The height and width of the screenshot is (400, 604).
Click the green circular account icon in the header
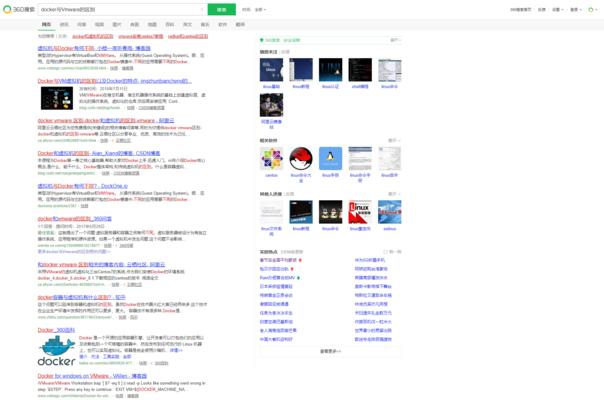tap(591, 10)
